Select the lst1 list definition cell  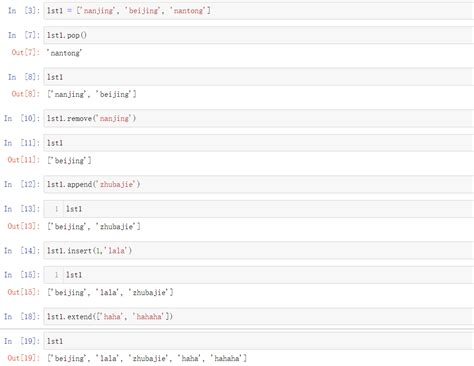258,11
